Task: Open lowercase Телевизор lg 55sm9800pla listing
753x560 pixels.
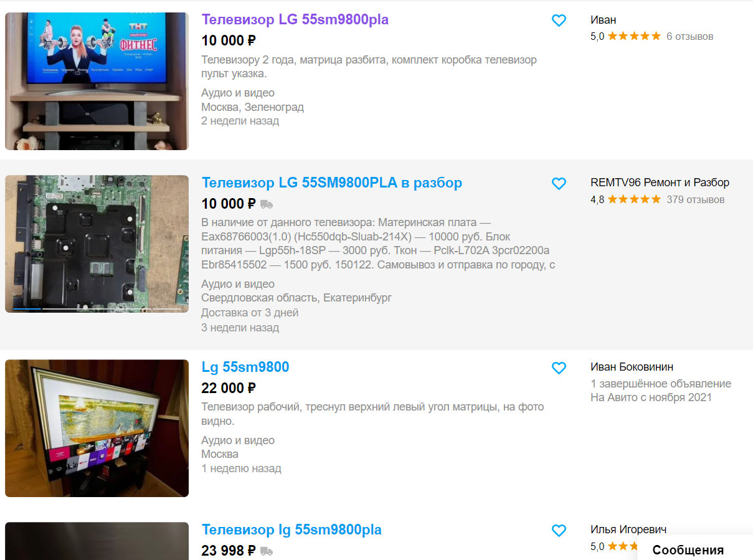Action: [x=291, y=529]
